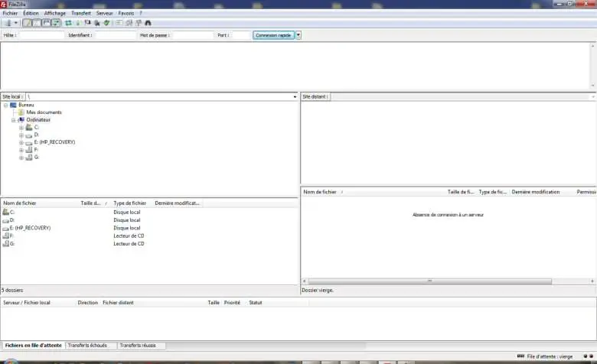The height and width of the screenshot is (364, 597).
Task: Click the disconnect from server icon
Action: pos(97,23)
